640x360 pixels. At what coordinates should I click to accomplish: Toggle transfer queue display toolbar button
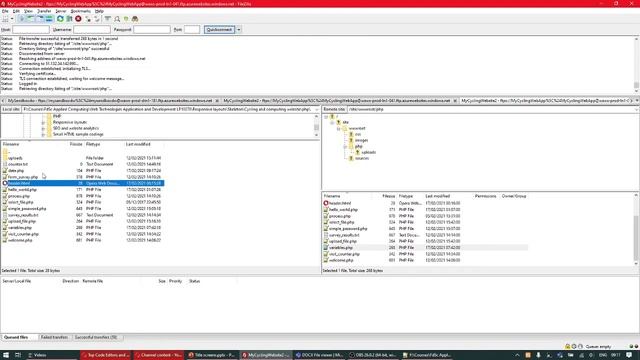click(49, 19)
